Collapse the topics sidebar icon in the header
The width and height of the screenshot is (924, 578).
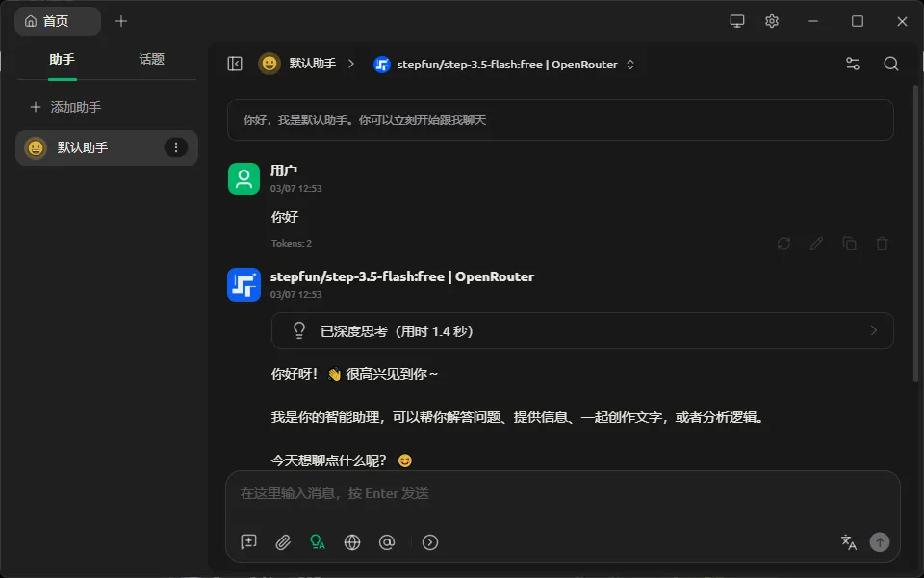[233, 64]
